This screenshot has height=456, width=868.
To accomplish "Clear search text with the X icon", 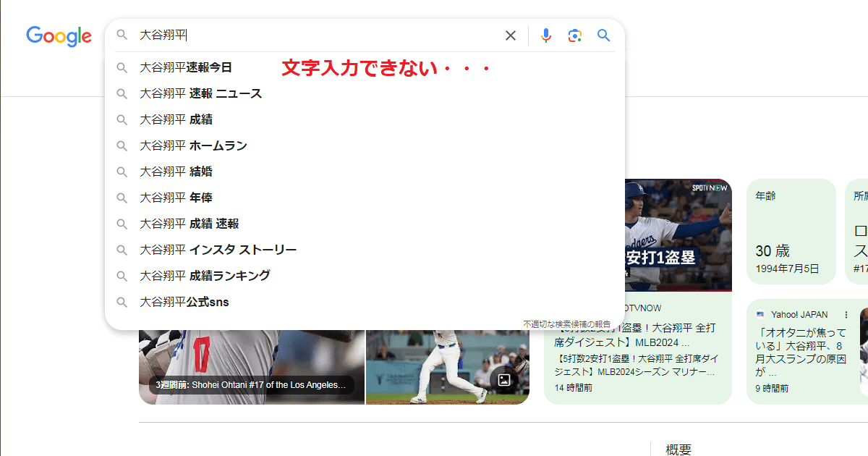I will (510, 35).
